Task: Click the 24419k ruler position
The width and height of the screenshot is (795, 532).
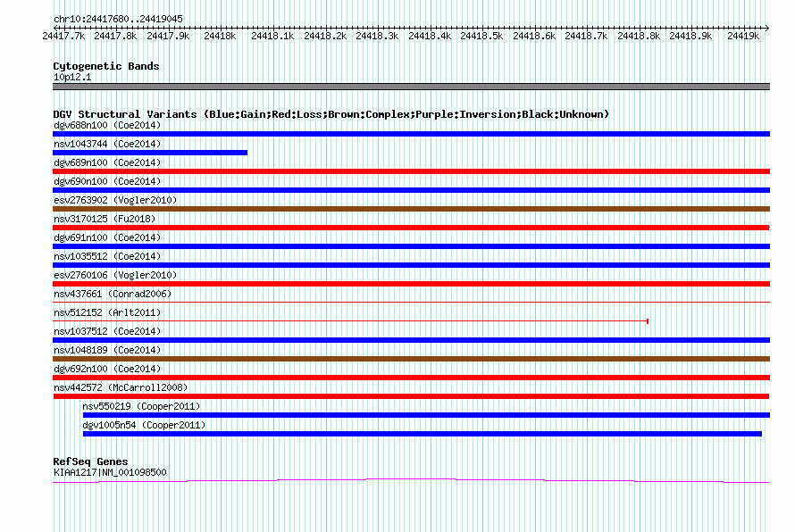Action: 743,36
